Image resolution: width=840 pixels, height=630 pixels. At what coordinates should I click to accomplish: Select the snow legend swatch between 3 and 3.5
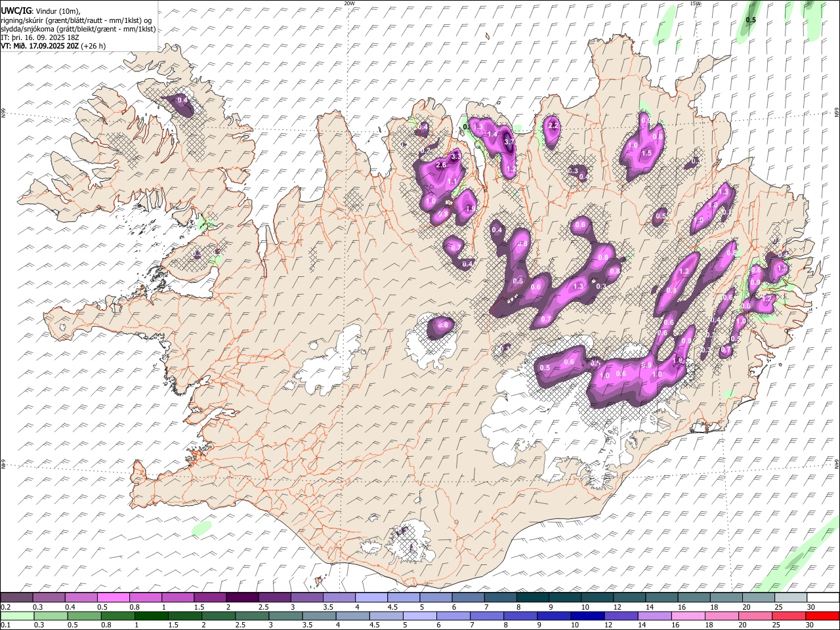pos(306,598)
